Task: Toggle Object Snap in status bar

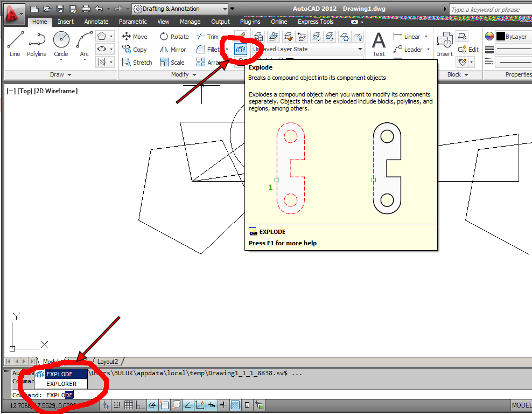Action: [x=164, y=405]
